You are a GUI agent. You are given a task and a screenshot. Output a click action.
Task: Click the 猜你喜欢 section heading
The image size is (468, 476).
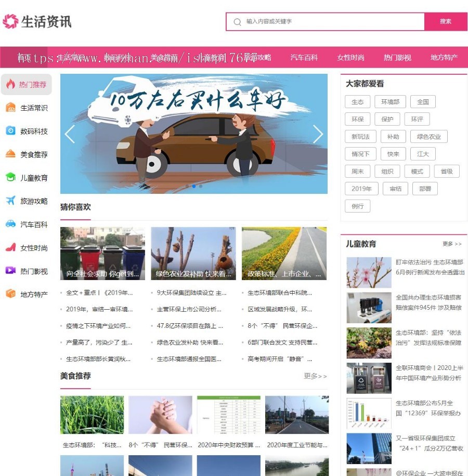pyautogui.click(x=75, y=207)
